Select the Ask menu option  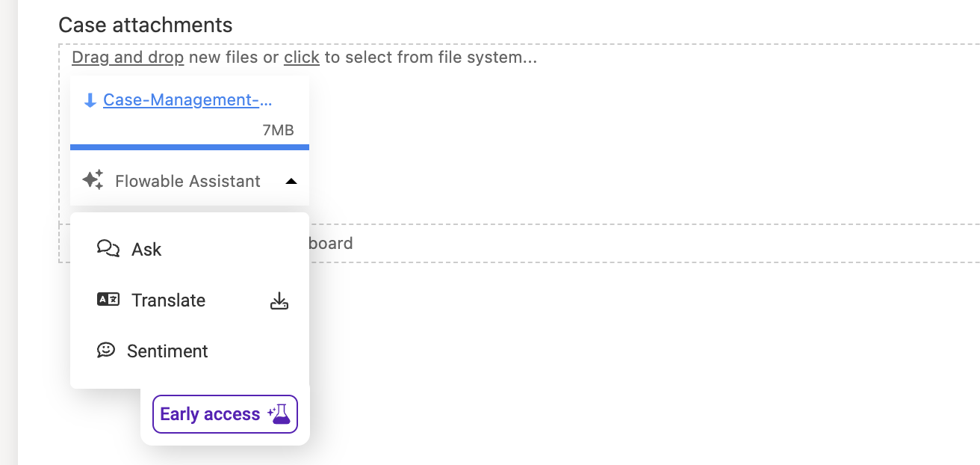pos(146,250)
